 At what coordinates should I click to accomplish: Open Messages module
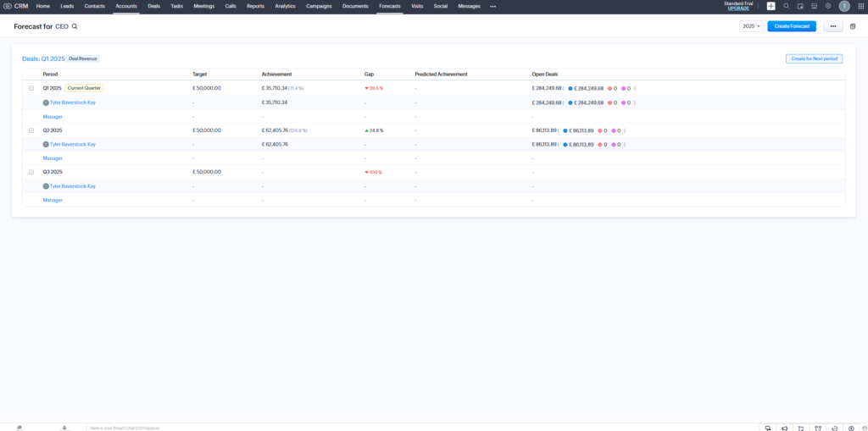470,6
